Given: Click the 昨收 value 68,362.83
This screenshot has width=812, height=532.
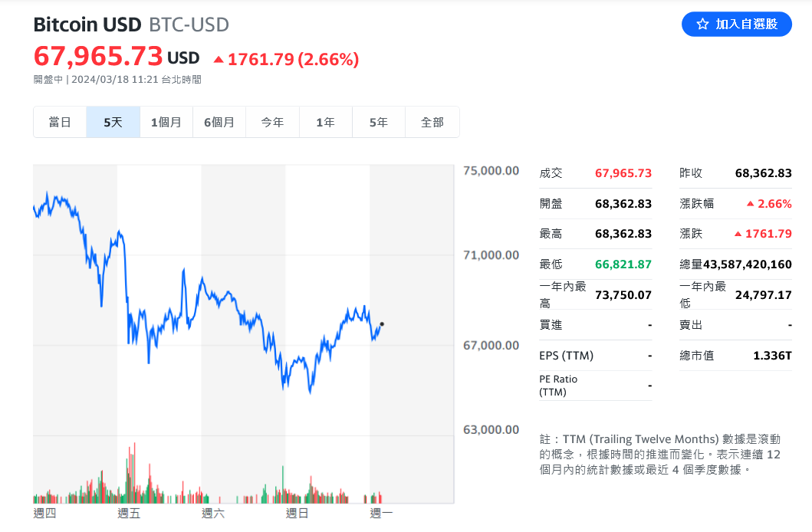Looking at the screenshot, I should (x=764, y=173).
